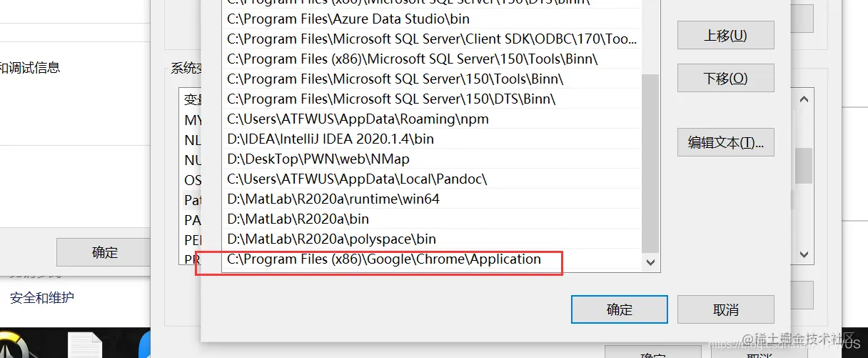Open the document file icon on taskbar
This screenshot has height=358, width=868.
point(85,346)
